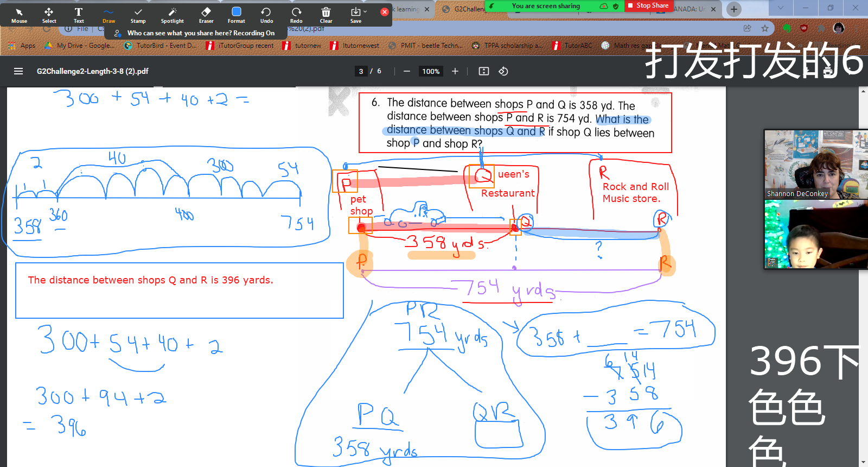Expand the Save options arrow
Viewport: 868px width, 467px height.
365,11
